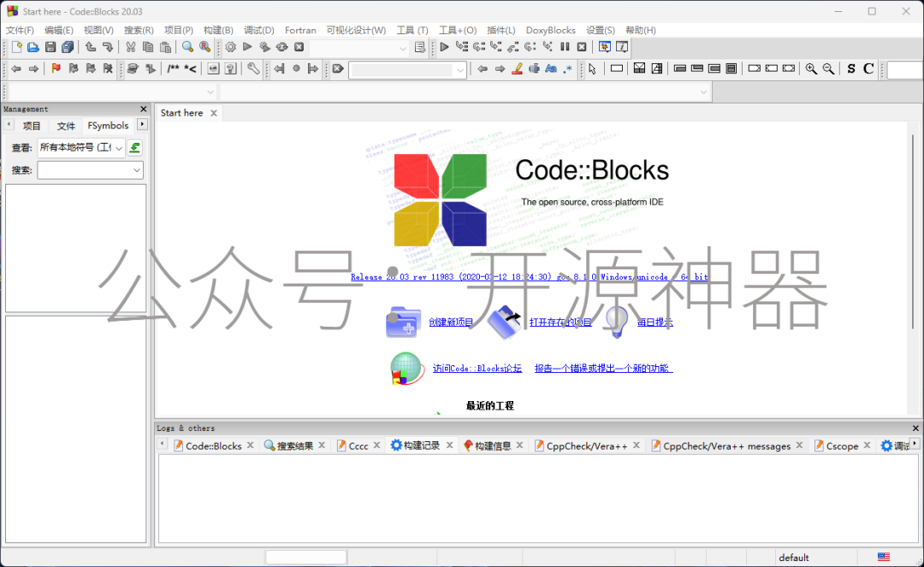Image resolution: width=924 pixels, height=567 pixels.
Task: Cut selection with the scissors icon
Action: [130, 47]
